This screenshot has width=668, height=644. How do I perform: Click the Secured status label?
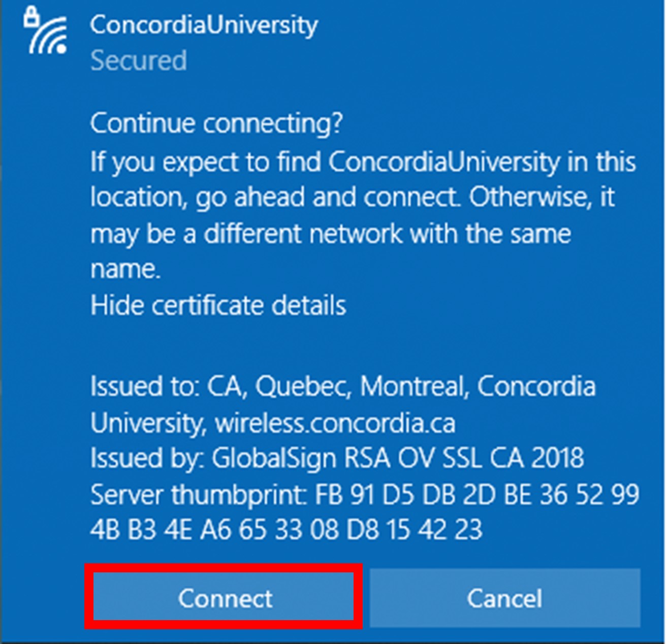pos(139,60)
